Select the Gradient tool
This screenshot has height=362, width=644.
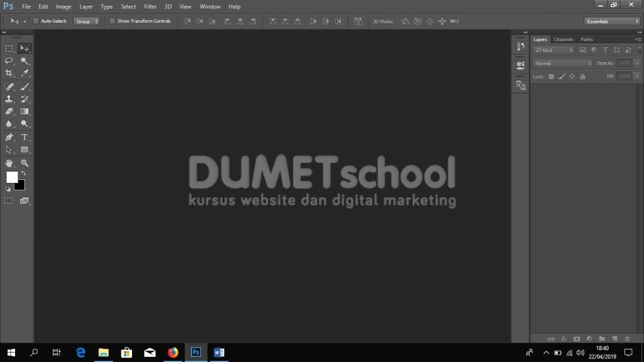tap(25, 111)
